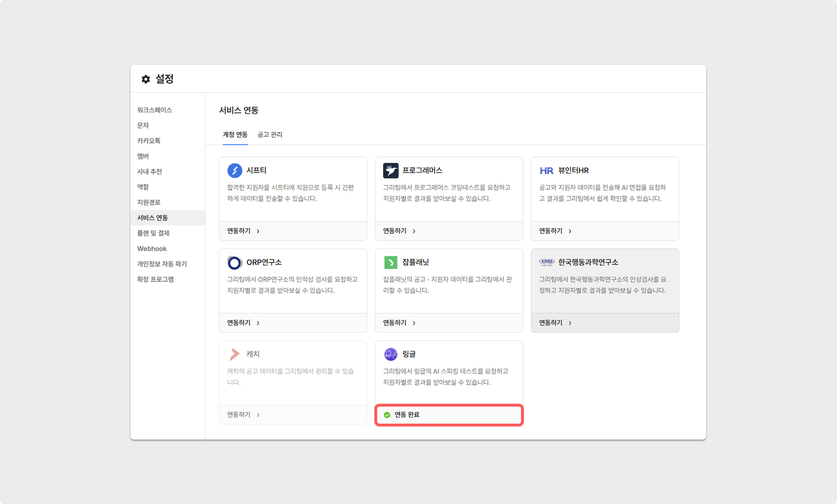The image size is (837, 504).
Task: Switch to the 공고 관리 tab
Action: tap(270, 135)
